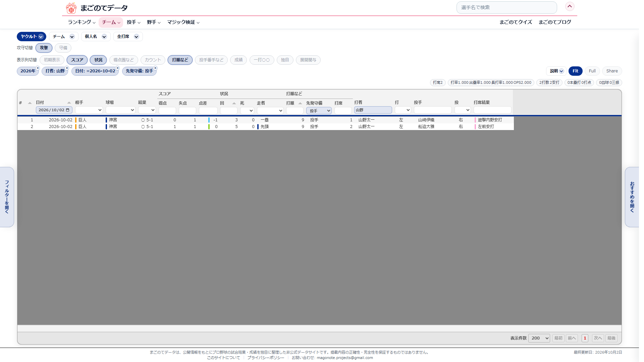The width and height of the screenshot is (644, 362).
Task: Open 先発守備 filter select showing 投手
Action: pyautogui.click(x=319, y=111)
